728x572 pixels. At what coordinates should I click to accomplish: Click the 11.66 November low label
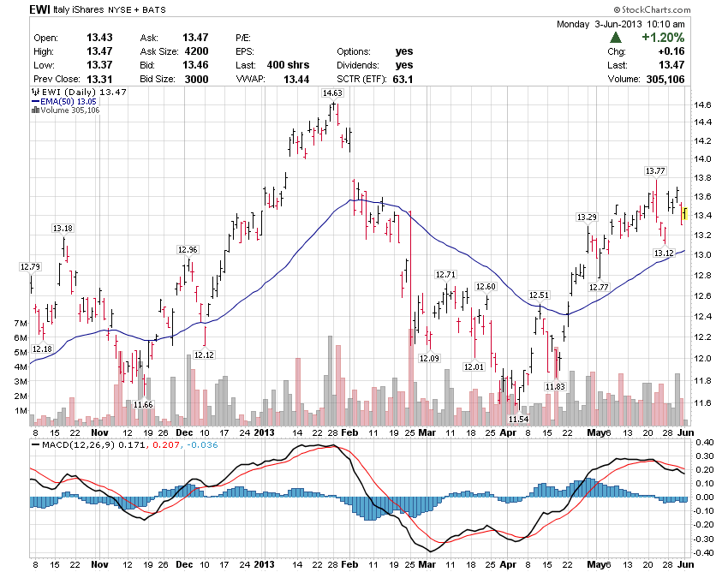coord(143,404)
